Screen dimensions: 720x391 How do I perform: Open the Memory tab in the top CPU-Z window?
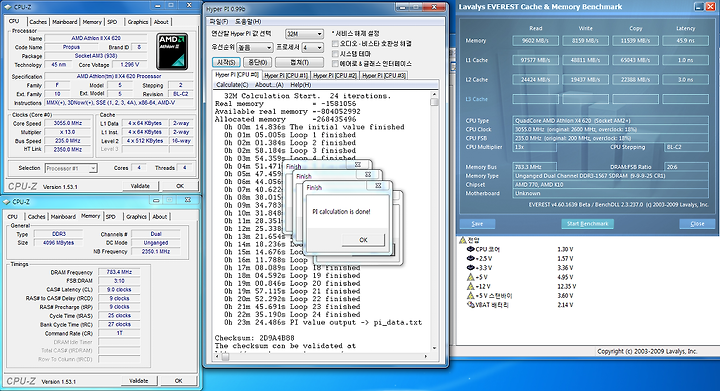92,22
